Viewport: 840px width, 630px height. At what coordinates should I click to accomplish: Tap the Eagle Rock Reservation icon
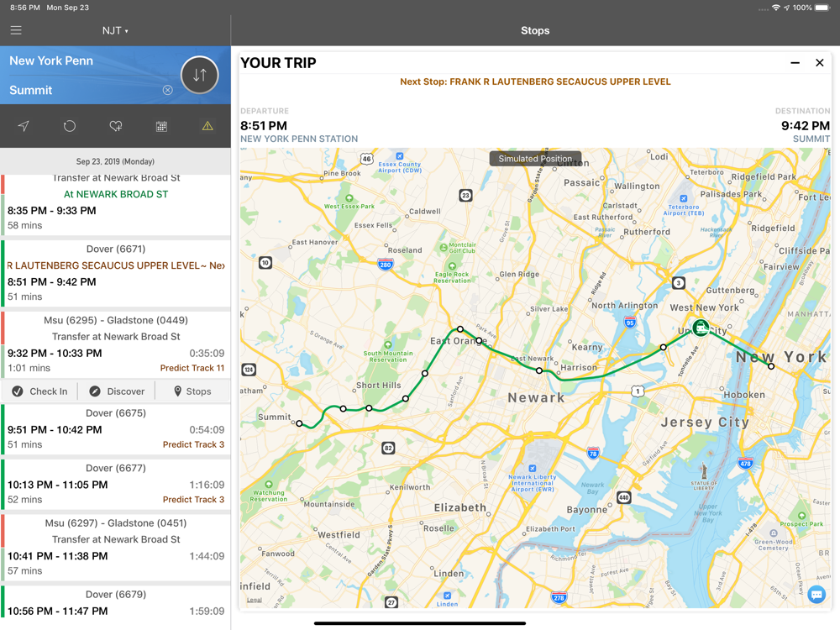click(452, 265)
